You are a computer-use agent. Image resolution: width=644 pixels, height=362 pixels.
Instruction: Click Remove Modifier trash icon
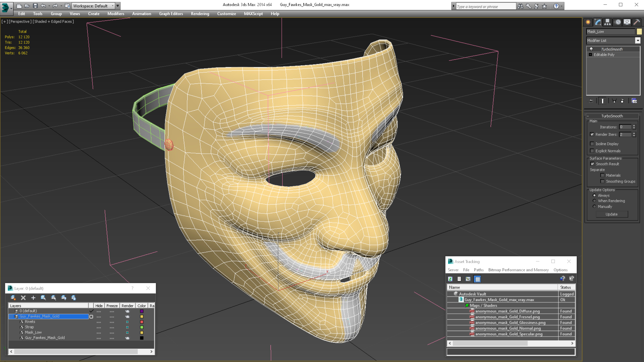point(622,101)
